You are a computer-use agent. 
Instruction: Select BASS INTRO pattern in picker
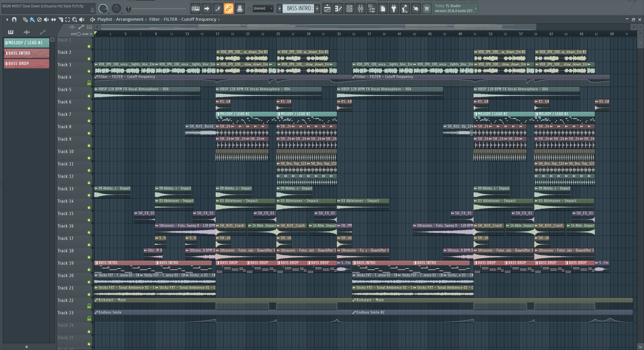pos(26,53)
